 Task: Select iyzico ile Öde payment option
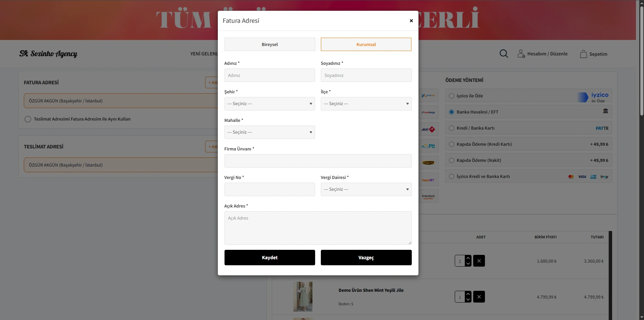point(451,96)
